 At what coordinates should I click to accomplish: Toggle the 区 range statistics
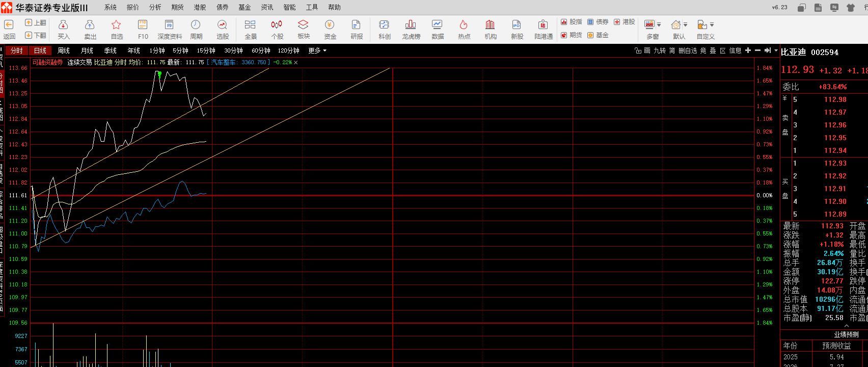coord(722,50)
